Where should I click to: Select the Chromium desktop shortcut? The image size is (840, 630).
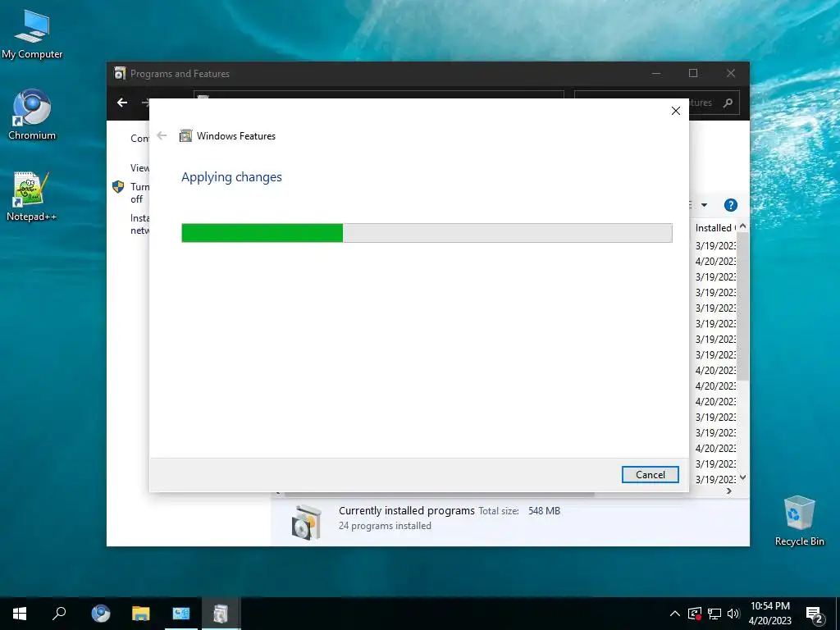click(32, 115)
